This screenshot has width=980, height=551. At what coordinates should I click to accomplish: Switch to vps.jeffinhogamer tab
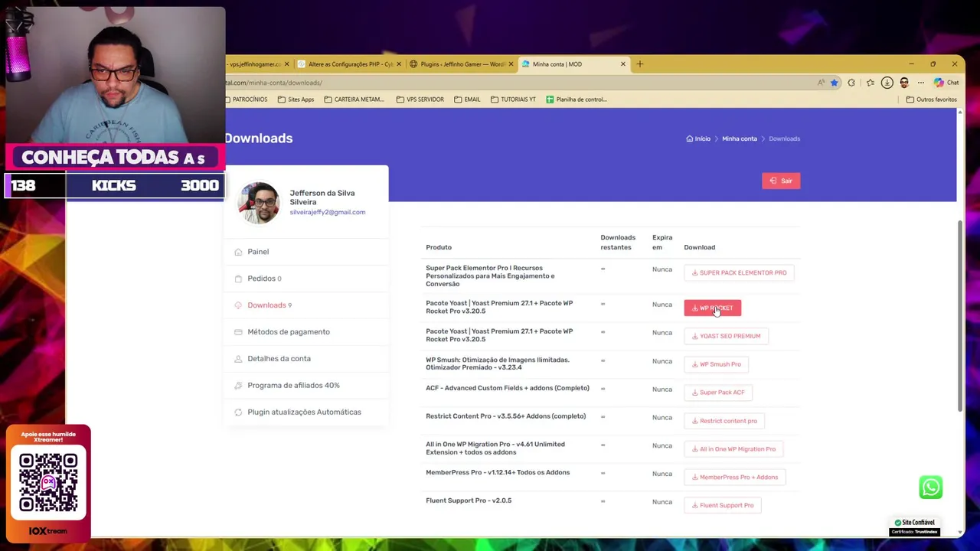click(257, 64)
